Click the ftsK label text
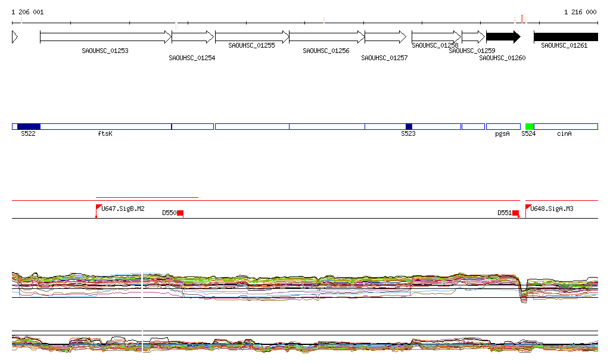This screenshot has height=364, width=610. tap(105, 134)
